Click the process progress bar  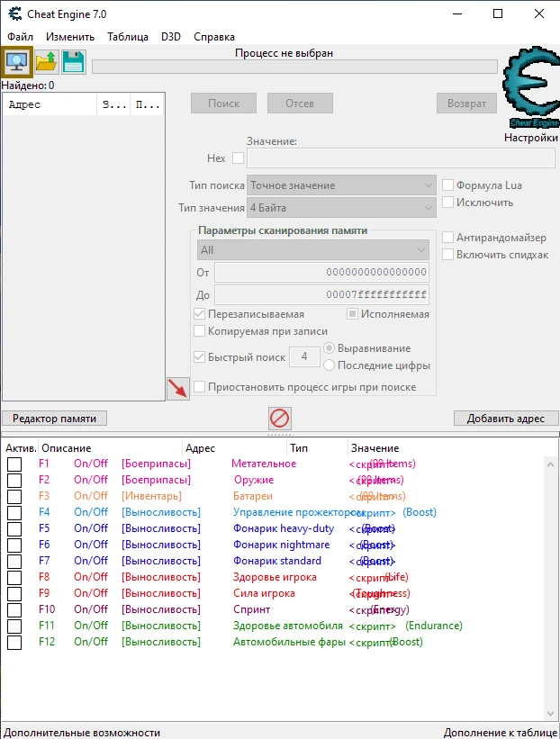pos(294,67)
